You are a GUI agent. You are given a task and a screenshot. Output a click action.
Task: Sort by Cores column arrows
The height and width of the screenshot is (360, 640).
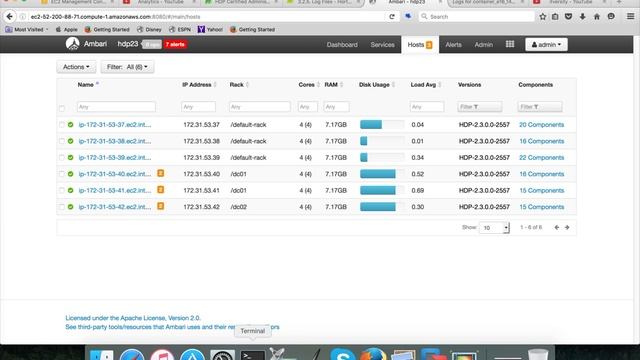(x=318, y=85)
